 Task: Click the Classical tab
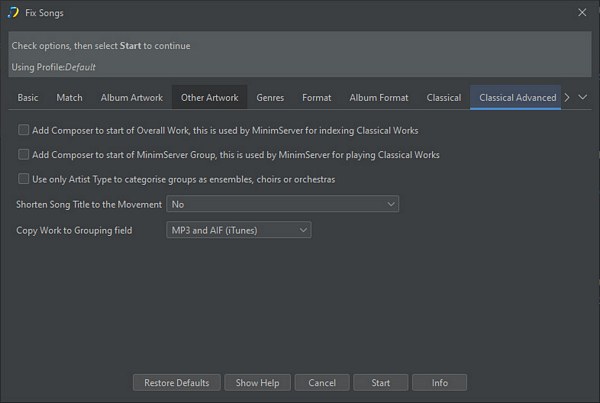[x=443, y=98]
